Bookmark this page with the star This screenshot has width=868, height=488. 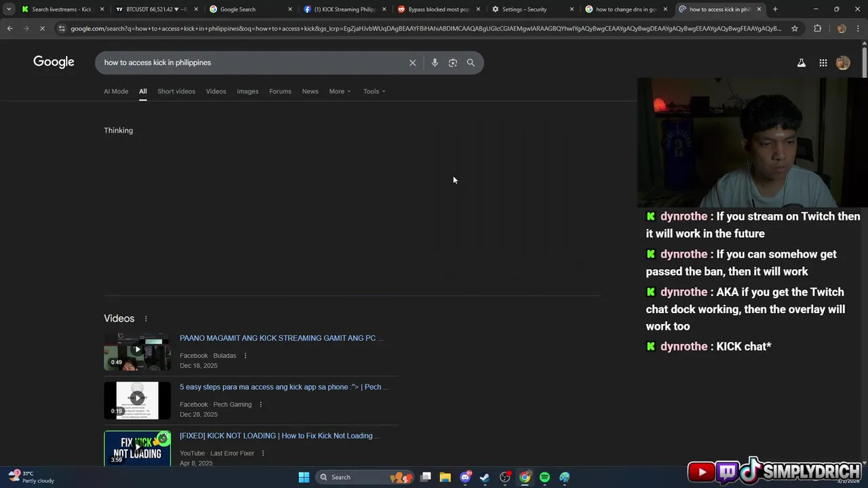pos(795,28)
